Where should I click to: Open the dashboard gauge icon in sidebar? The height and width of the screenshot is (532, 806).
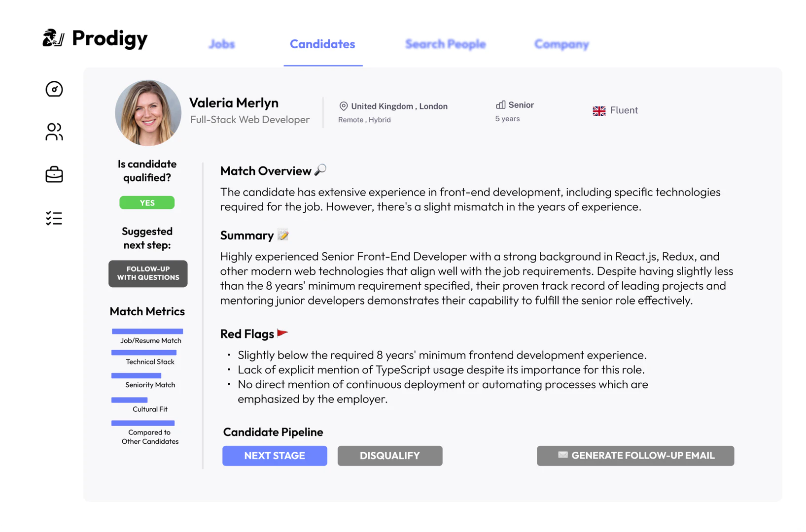54,89
